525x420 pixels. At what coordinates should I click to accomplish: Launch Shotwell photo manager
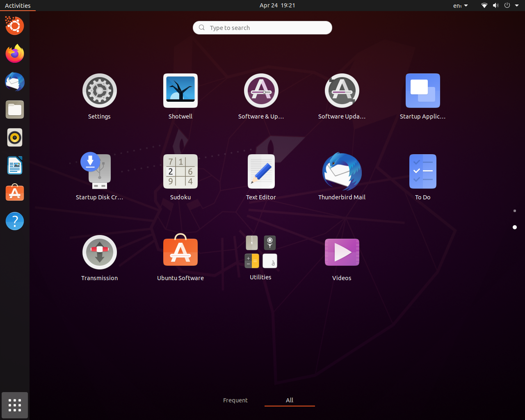click(x=180, y=97)
